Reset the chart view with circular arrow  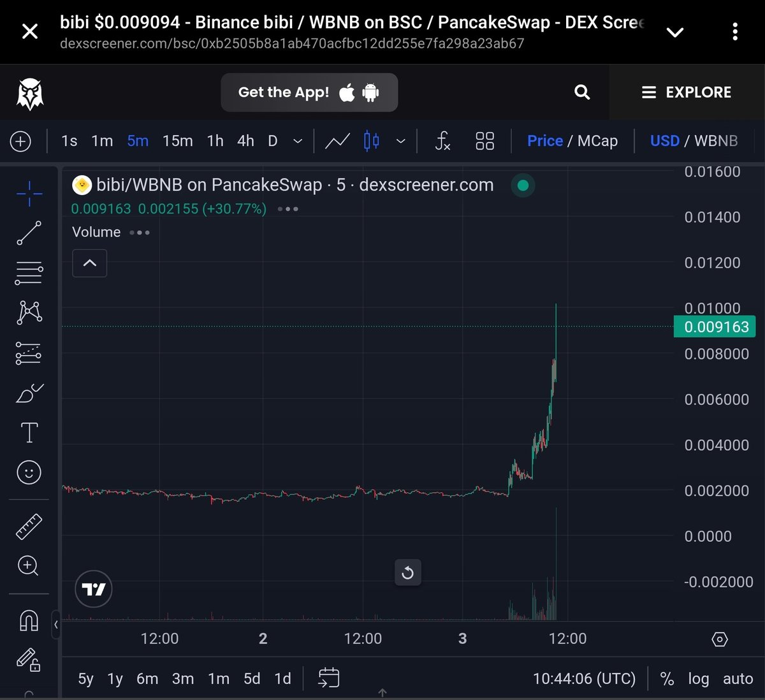(408, 572)
